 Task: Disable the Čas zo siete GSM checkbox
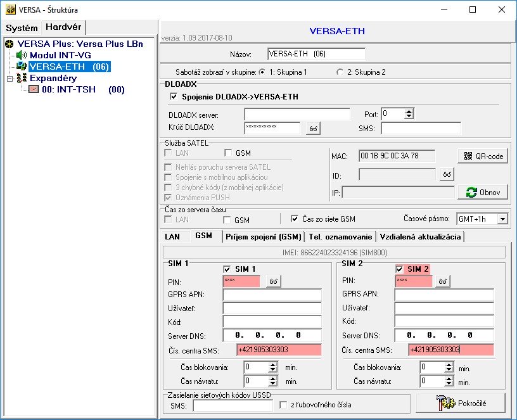point(294,219)
